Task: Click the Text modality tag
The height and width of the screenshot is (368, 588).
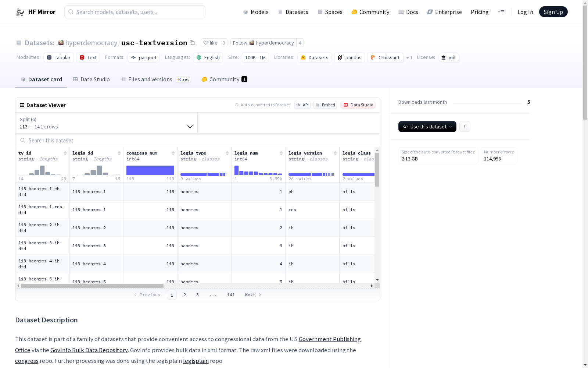Action: pos(88,57)
